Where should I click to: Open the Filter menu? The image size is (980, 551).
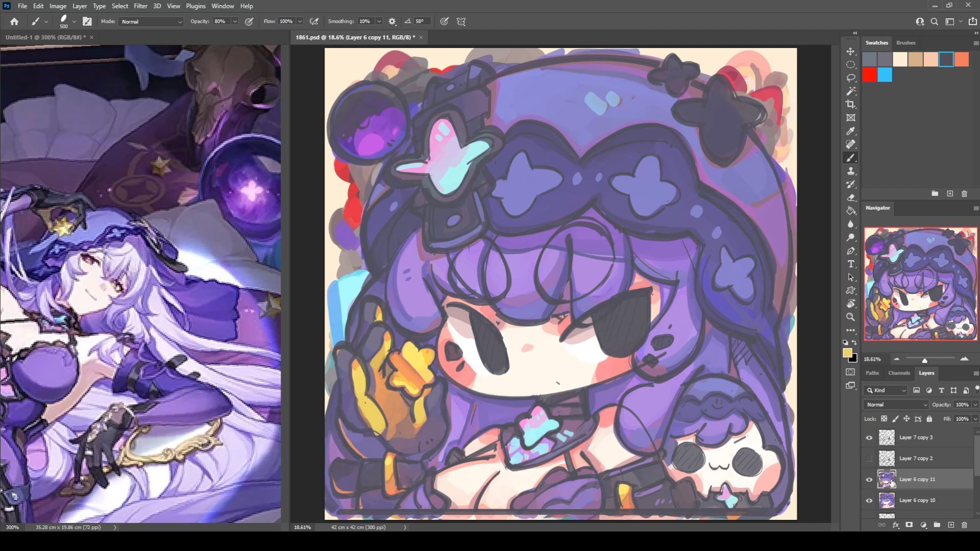click(140, 6)
